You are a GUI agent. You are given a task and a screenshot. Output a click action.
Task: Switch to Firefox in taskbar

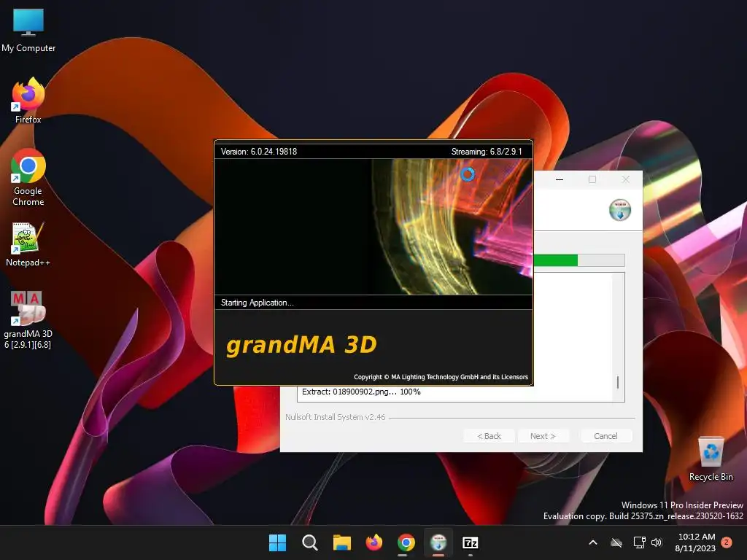tap(374, 542)
